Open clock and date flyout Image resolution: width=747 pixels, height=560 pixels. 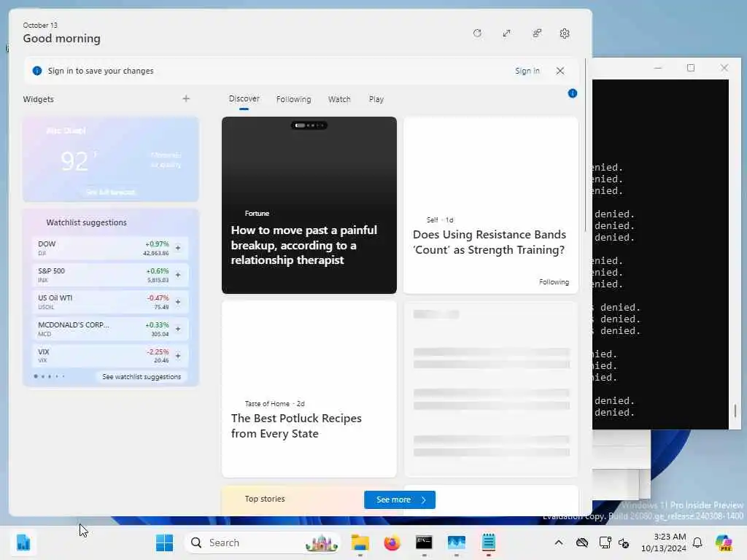click(x=664, y=542)
